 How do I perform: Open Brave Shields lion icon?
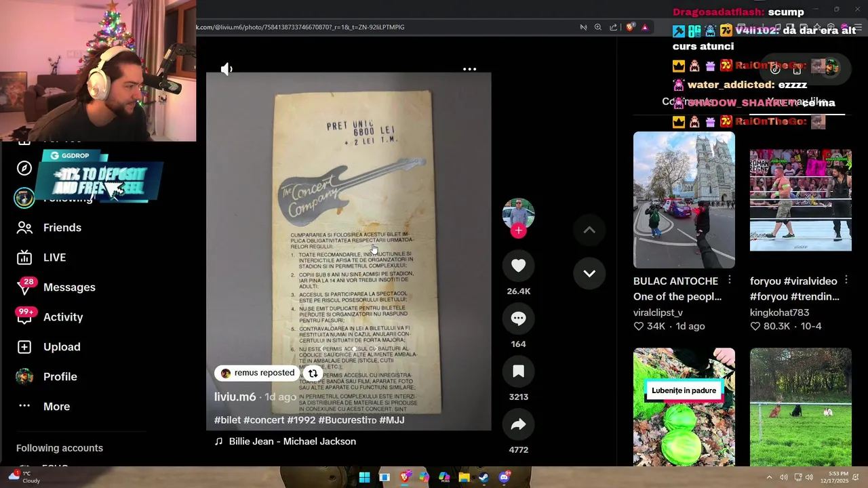tap(631, 28)
